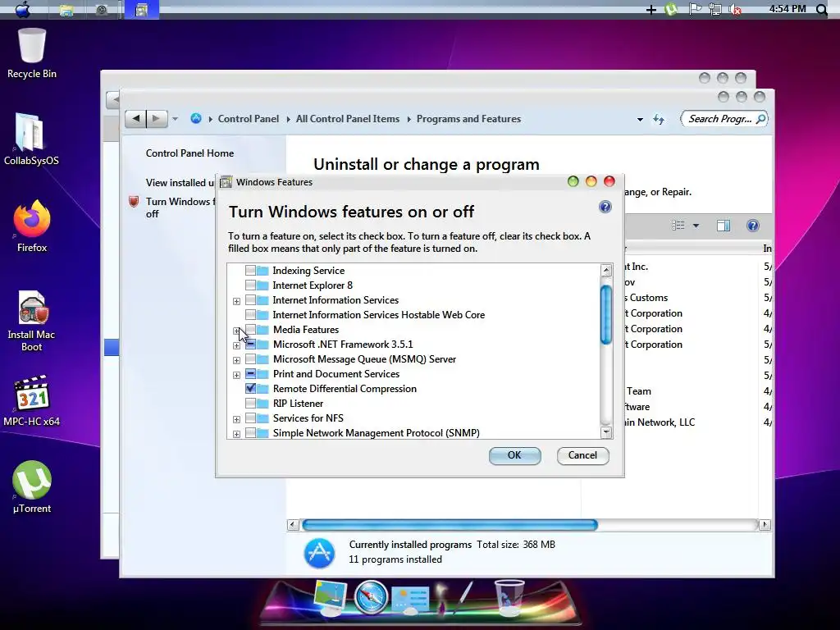
Task: Expand the Media Features node
Action: [x=236, y=331]
